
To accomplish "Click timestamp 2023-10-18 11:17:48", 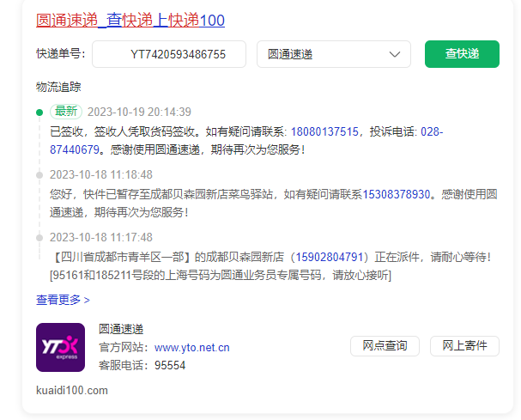I will 101,237.
